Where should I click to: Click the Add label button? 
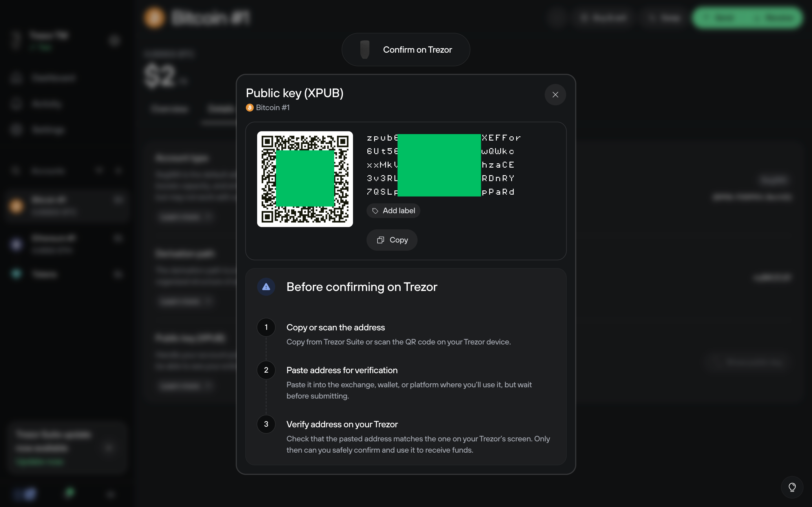(x=393, y=211)
